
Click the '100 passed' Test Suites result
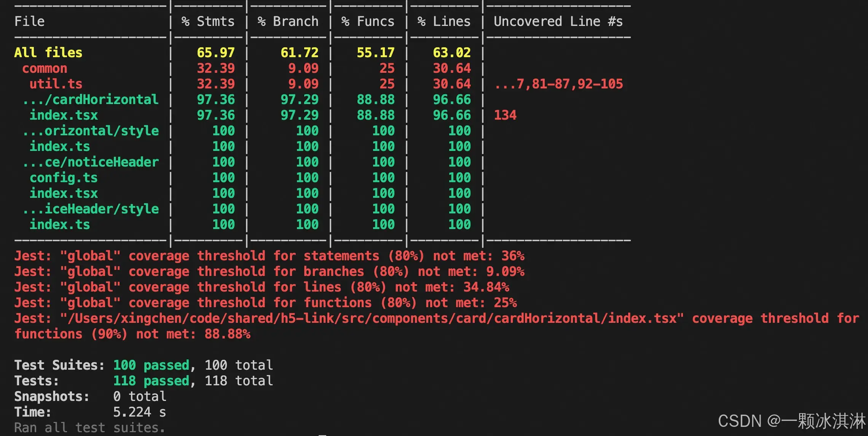pos(151,365)
